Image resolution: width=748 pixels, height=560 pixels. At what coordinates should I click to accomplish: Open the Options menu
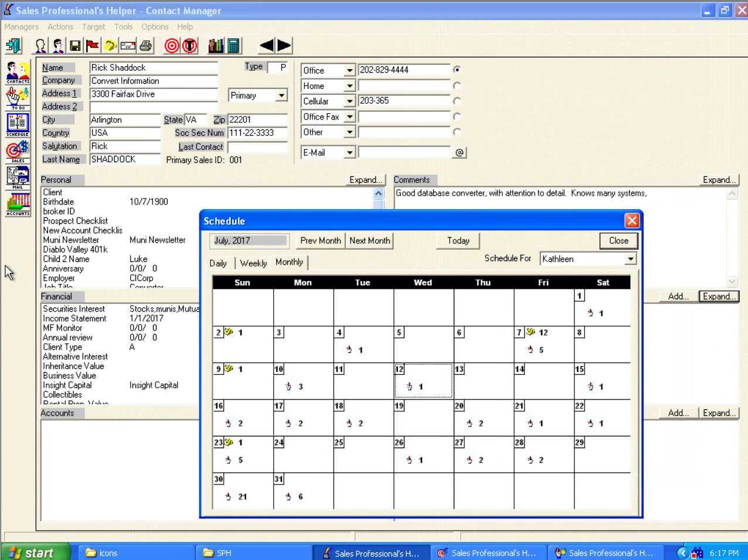tap(155, 27)
